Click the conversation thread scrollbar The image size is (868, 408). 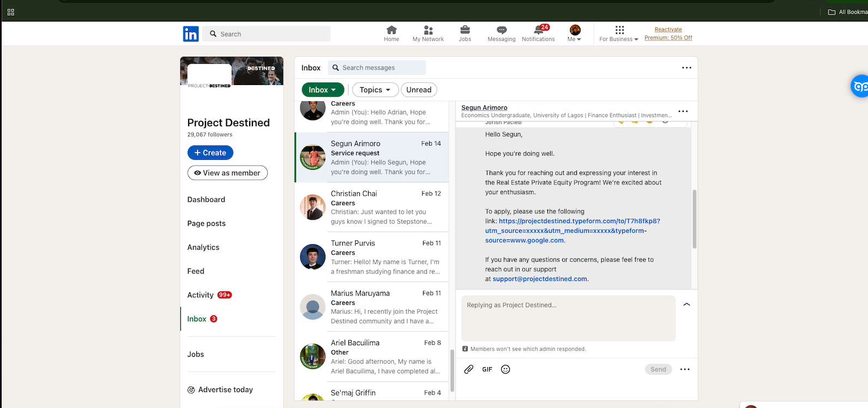pos(694,219)
